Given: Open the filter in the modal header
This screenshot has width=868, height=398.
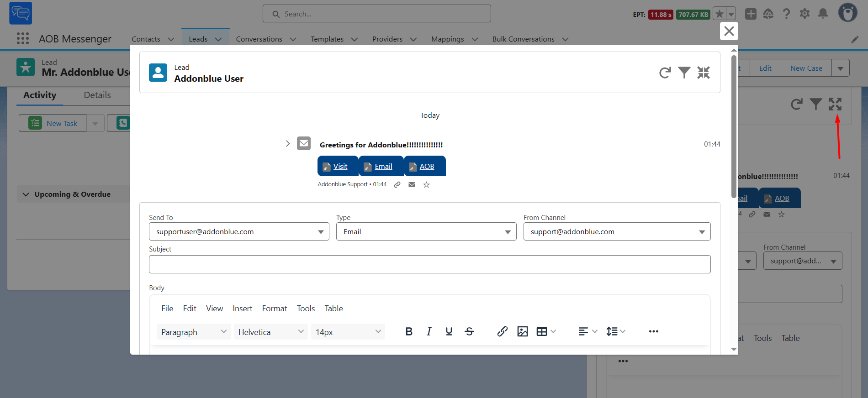Looking at the screenshot, I should pyautogui.click(x=684, y=73).
